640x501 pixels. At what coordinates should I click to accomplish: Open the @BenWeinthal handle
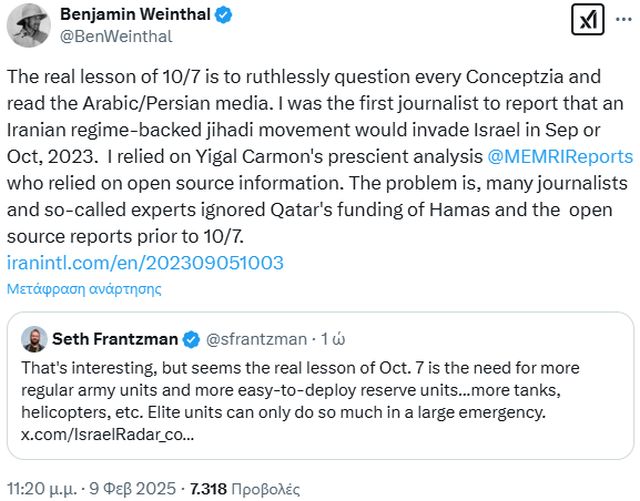click(x=115, y=36)
